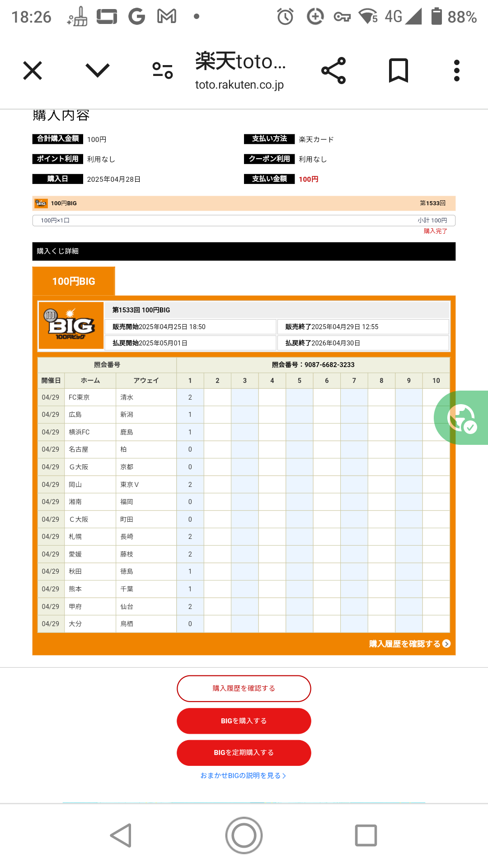Tap Android back navigation button
The image size is (488, 868).
tap(121, 835)
